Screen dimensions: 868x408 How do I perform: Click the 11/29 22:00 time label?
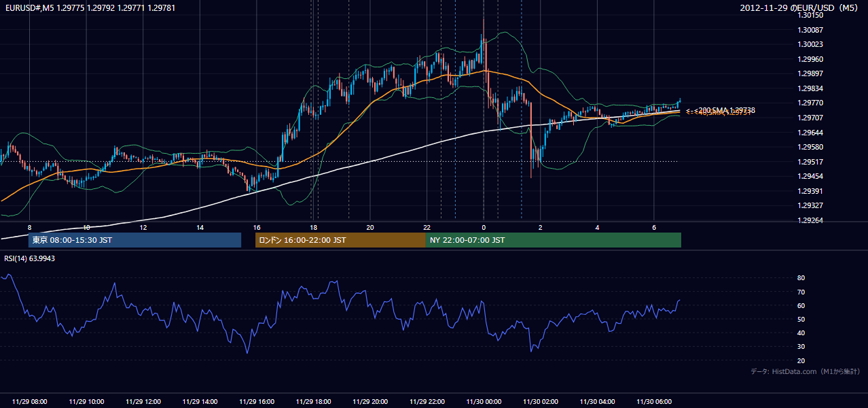[427, 402]
